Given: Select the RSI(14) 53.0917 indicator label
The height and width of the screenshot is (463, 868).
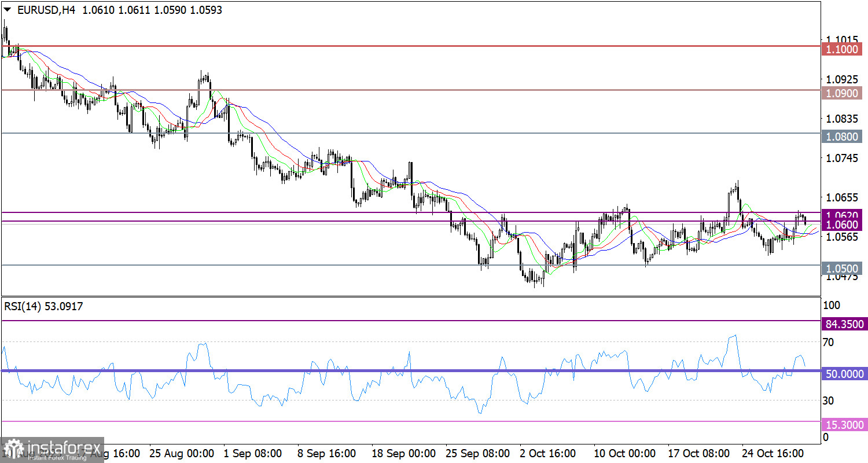Looking at the screenshot, I should click(x=43, y=307).
